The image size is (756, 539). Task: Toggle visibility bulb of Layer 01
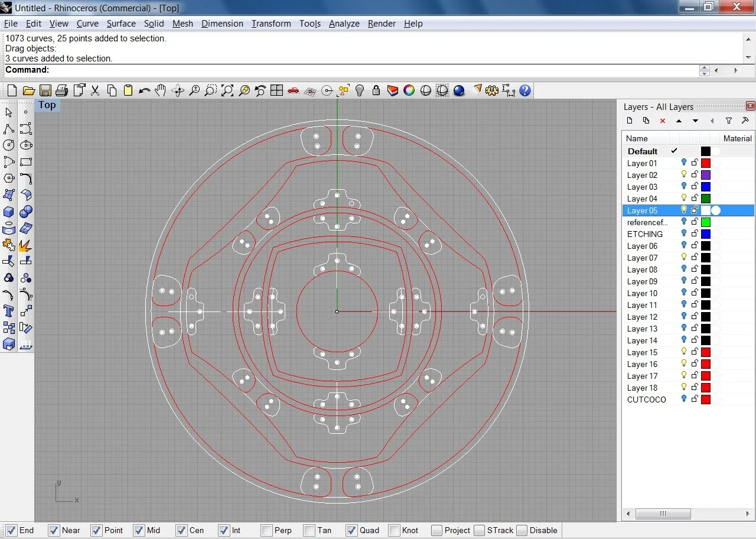coord(684,163)
